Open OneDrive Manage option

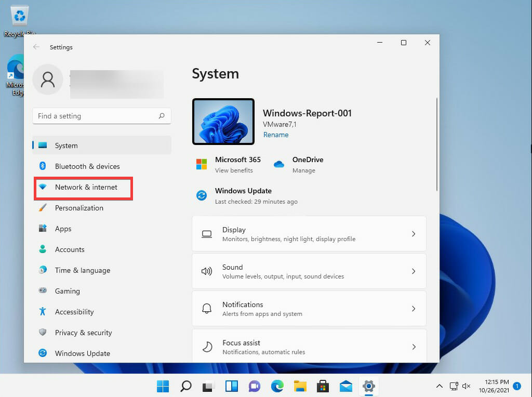[303, 170]
